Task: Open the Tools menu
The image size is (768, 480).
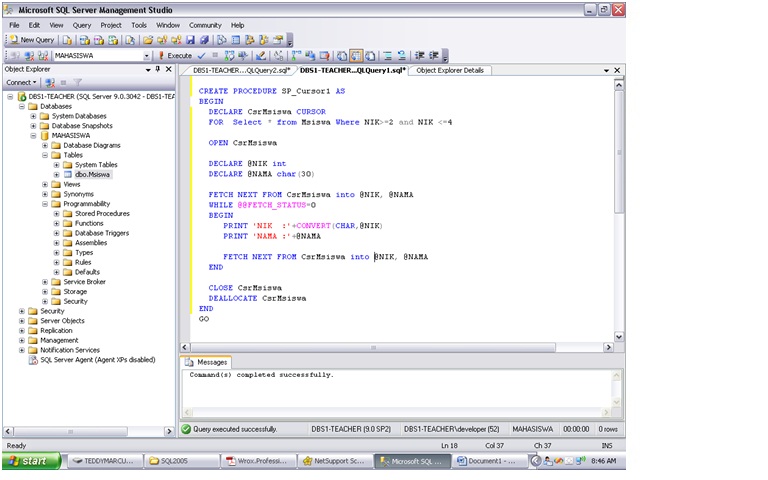Action: click(139, 25)
